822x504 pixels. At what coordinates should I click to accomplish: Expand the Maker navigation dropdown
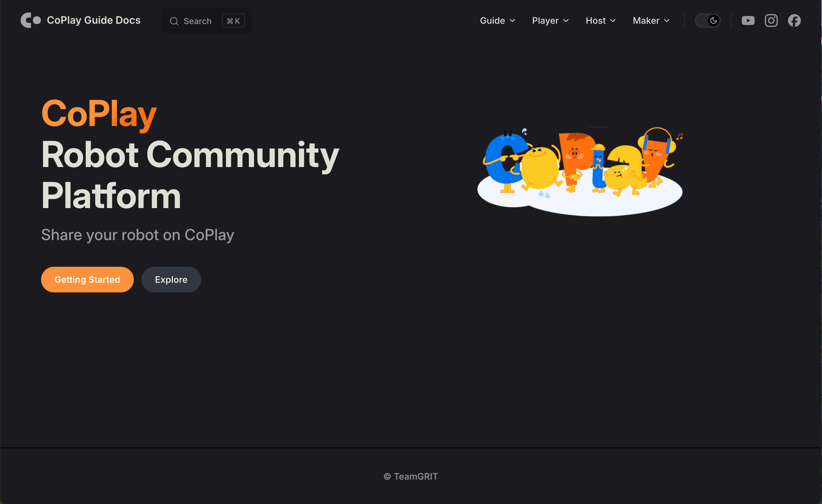(x=651, y=21)
